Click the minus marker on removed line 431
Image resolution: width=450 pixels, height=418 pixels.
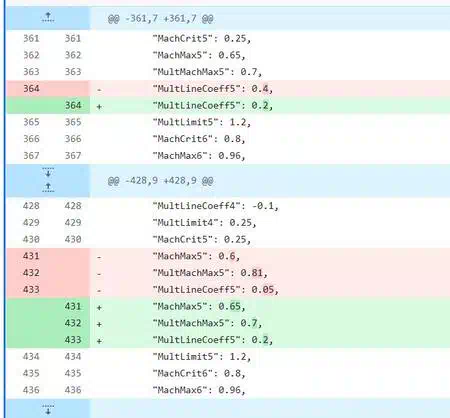pyautogui.click(x=99, y=257)
